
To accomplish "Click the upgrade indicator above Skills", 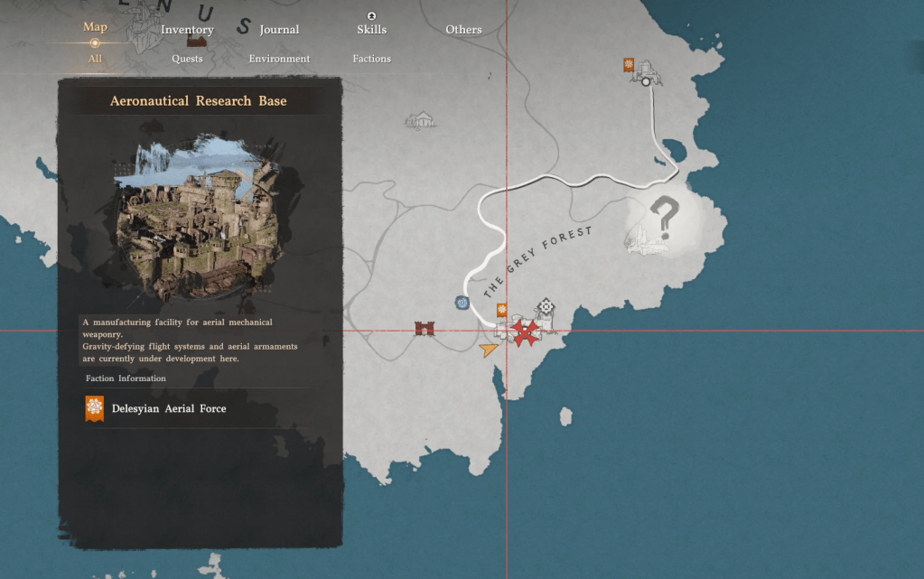I will (371, 16).
